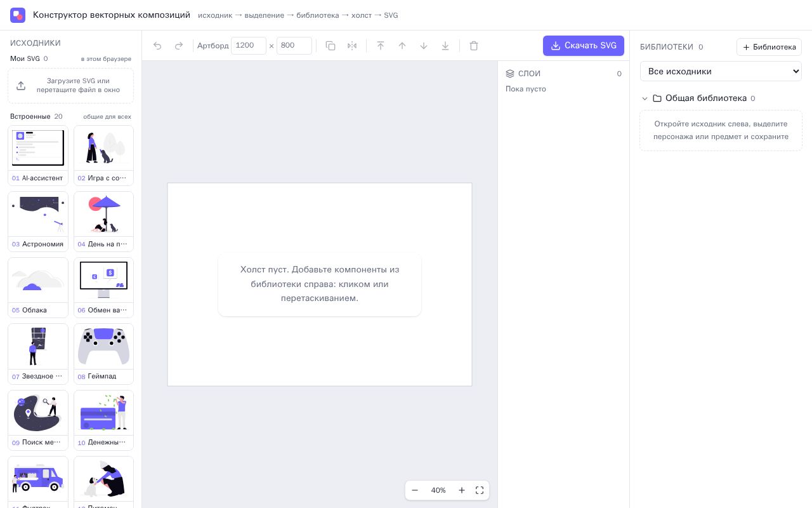Click send to back icon
Screen dimensions: 812x508
coord(445,46)
